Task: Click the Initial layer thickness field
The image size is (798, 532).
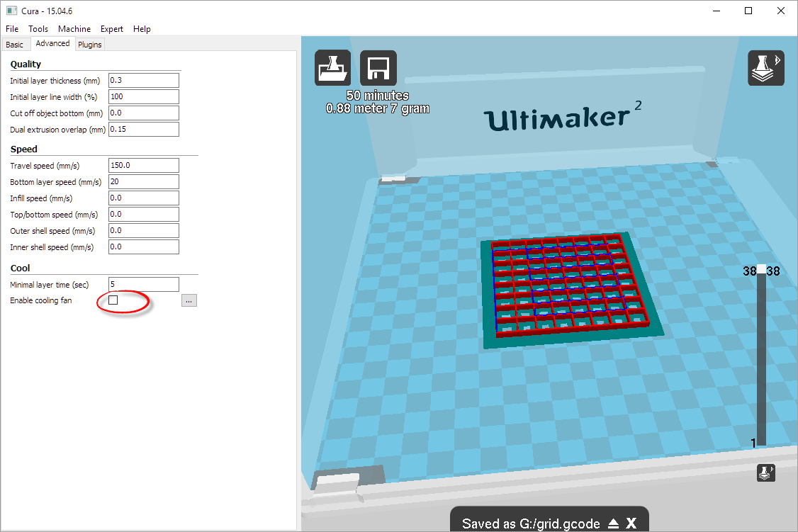Action: [143, 80]
